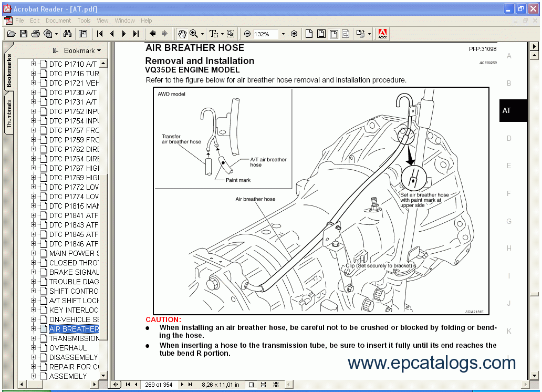Go to next view with right arrow

coord(164,34)
